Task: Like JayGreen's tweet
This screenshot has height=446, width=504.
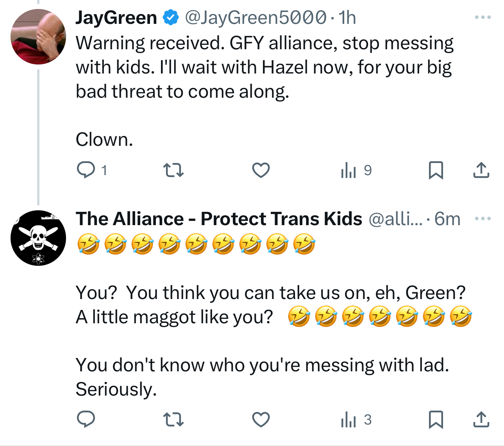Action: pos(261,170)
